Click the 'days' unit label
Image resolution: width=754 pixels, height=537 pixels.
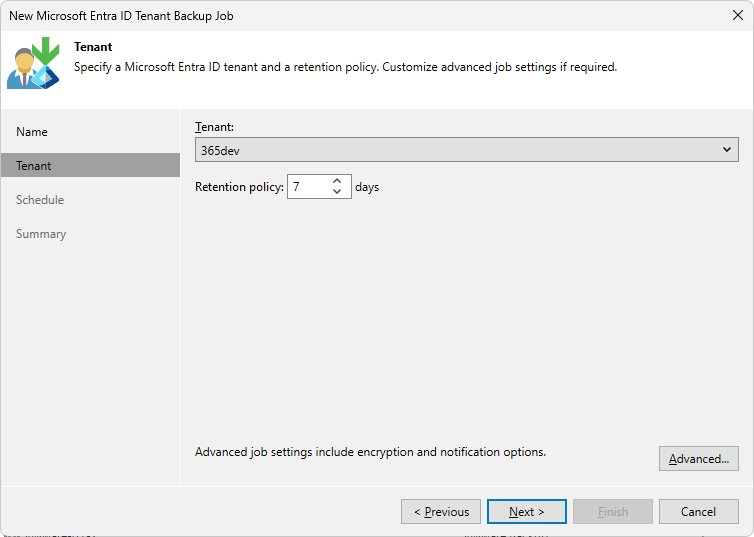(x=367, y=187)
